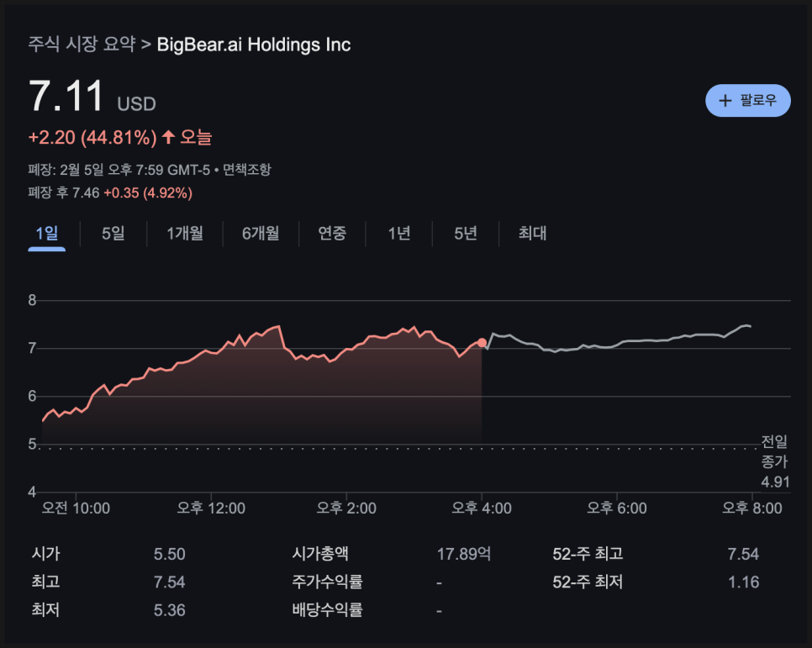
Task: Show the 5년 chart range
Action: (x=466, y=234)
